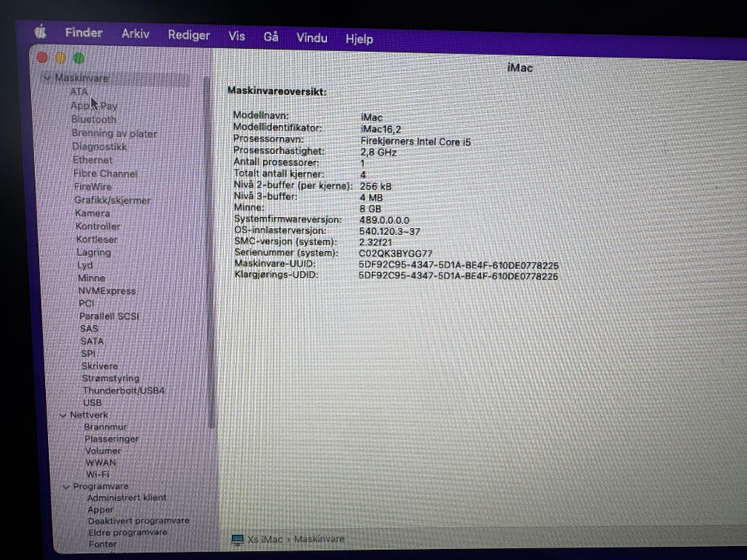This screenshot has width=747, height=560.
Task: Maximize the window with green button
Action: tap(79, 58)
